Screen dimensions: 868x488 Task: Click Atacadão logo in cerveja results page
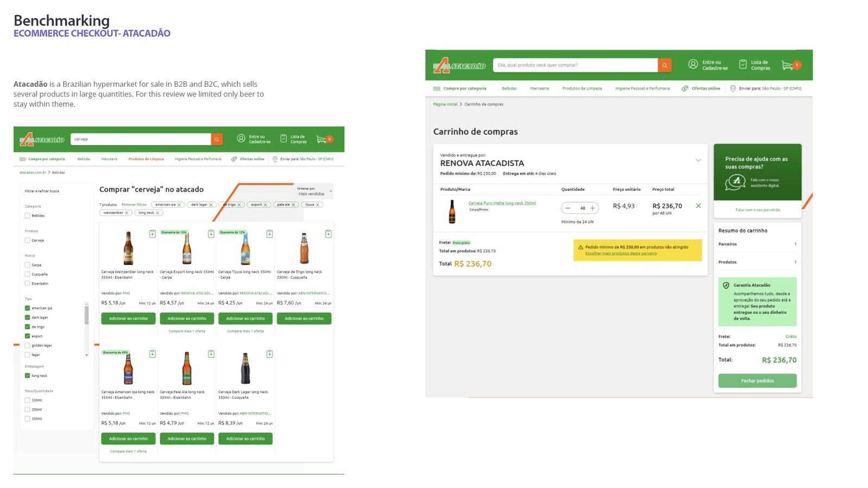pyautogui.click(x=42, y=139)
